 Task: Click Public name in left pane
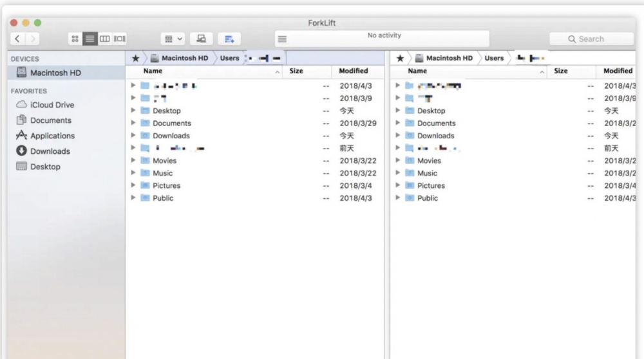(163, 198)
